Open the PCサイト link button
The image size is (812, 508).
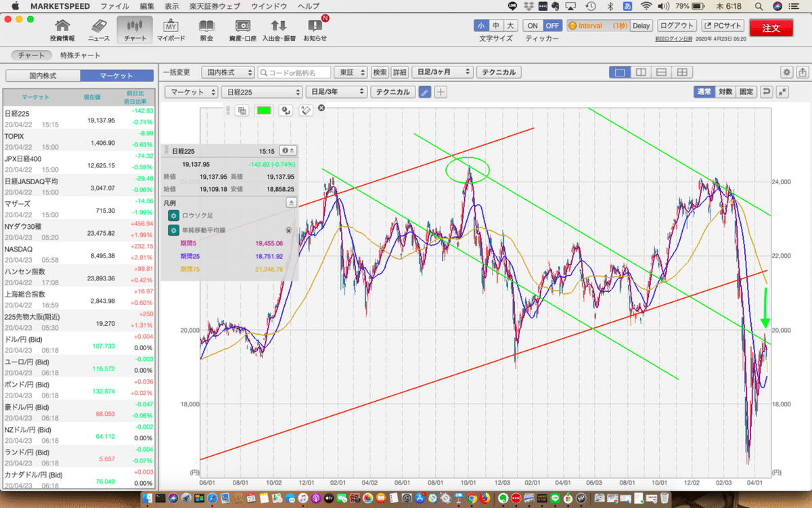coord(723,26)
